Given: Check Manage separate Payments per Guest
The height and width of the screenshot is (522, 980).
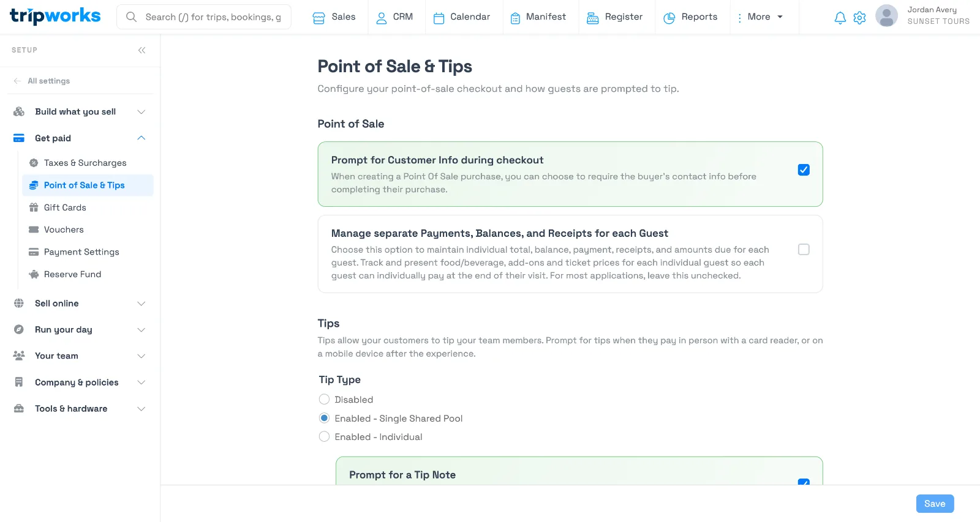Looking at the screenshot, I should (804, 250).
